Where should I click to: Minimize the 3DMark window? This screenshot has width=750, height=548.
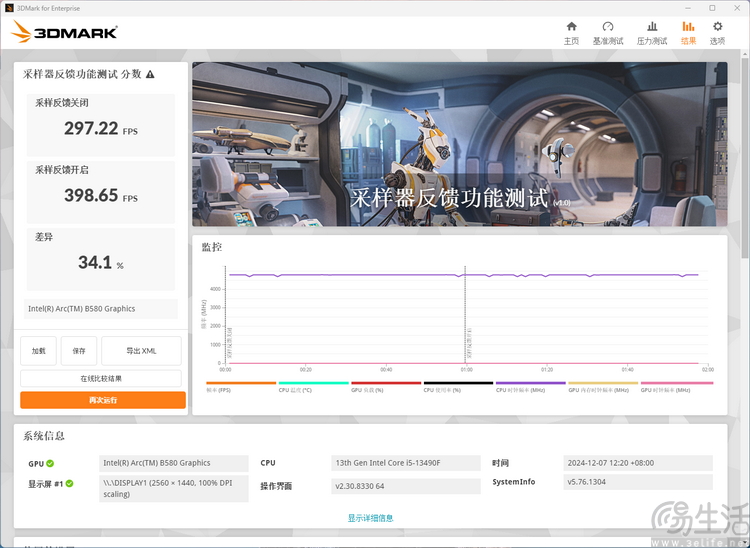688,8
